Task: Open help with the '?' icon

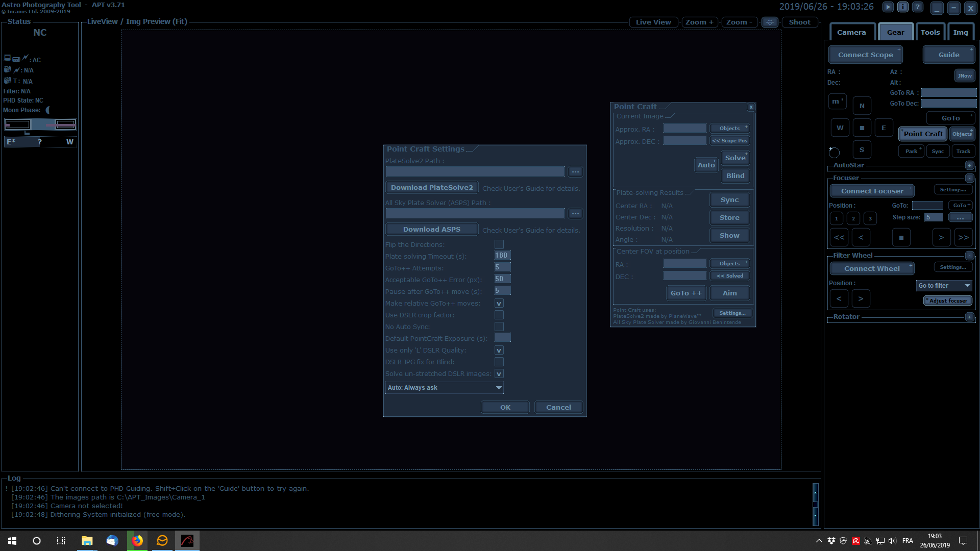Action: (x=918, y=7)
